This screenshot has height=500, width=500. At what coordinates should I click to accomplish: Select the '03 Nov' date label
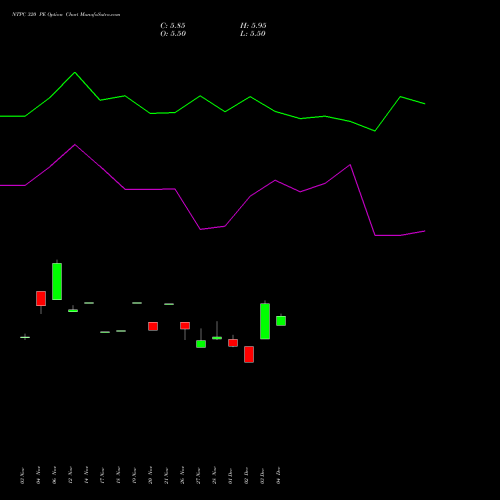22,475
